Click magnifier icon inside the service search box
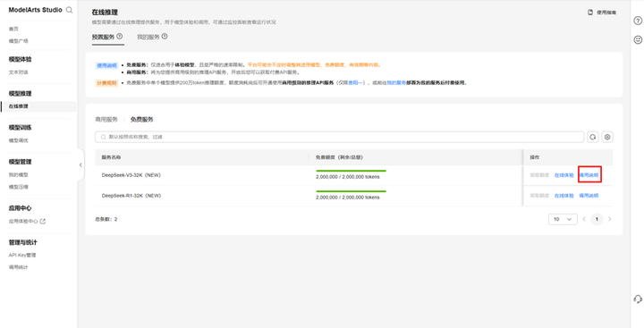The height and width of the screenshot is (328, 644). pyautogui.click(x=103, y=137)
